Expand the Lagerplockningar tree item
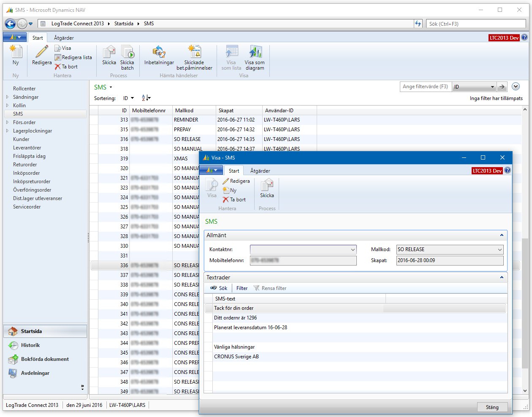The width and height of the screenshot is (532, 417). [7, 130]
